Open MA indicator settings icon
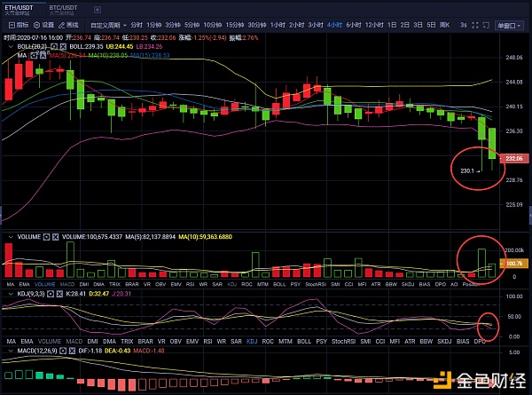Image resolution: width=532 pixels, height=395 pixels. click(34, 55)
